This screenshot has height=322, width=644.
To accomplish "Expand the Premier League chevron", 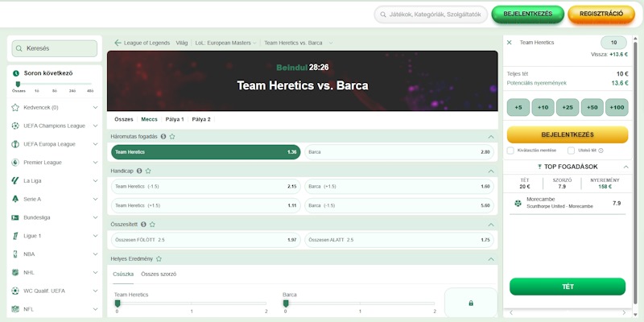I will coord(95,163).
